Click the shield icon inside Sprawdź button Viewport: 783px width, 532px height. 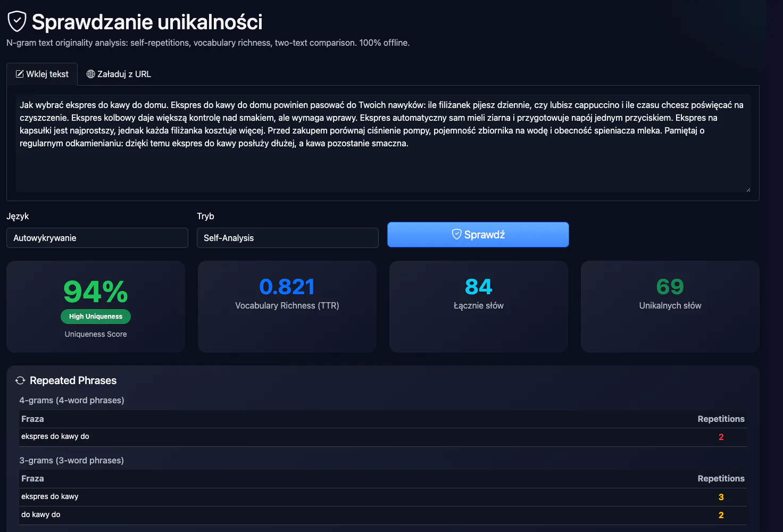(x=456, y=234)
